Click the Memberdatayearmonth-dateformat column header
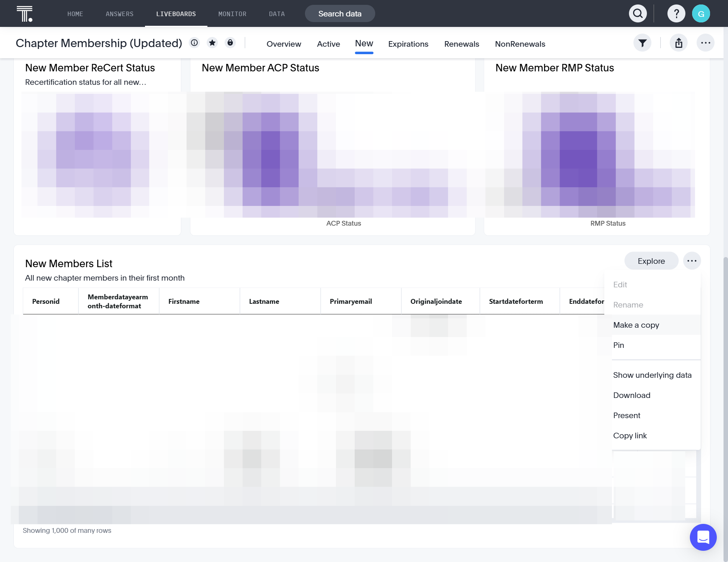The width and height of the screenshot is (728, 562). click(119, 302)
